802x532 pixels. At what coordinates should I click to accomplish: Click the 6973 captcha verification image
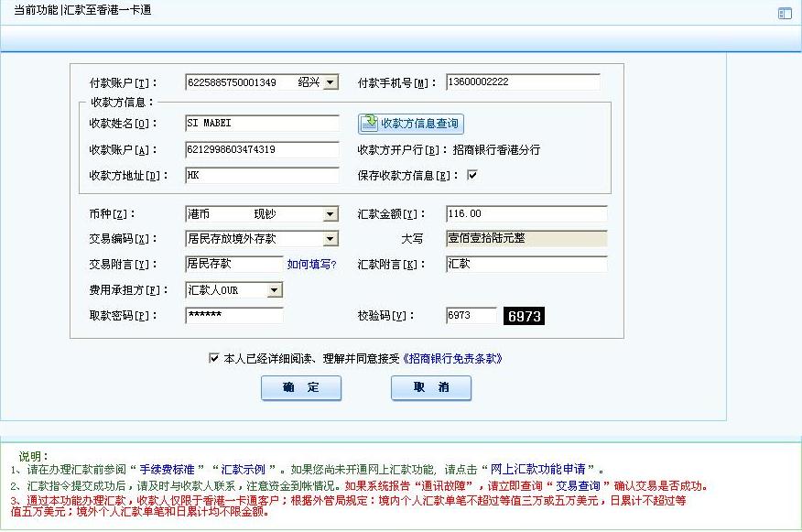[x=524, y=316]
